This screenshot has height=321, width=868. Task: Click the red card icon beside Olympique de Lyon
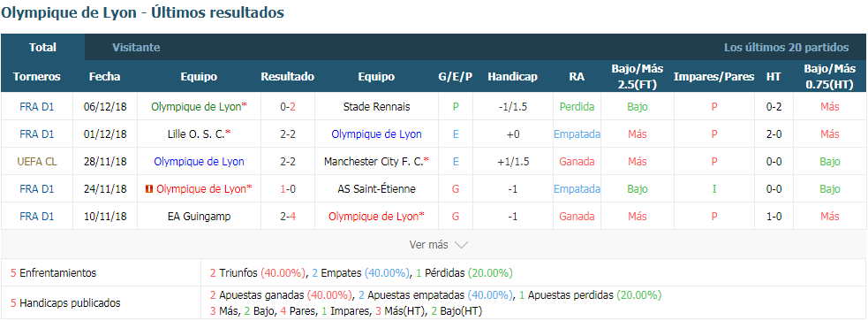click(x=148, y=189)
